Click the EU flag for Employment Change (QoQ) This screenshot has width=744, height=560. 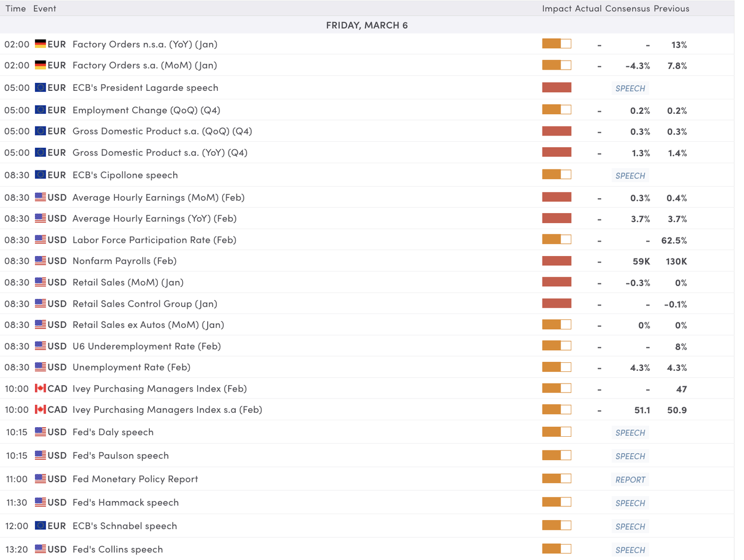(x=40, y=109)
